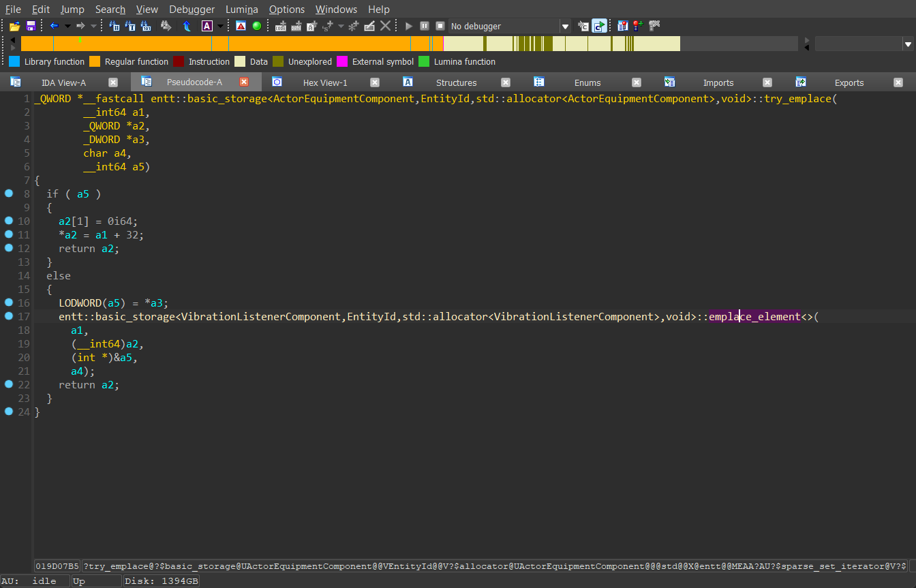The image size is (916, 588).
Task: Click the blue curved up-arrow jump icon
Action: pos(187,26)
